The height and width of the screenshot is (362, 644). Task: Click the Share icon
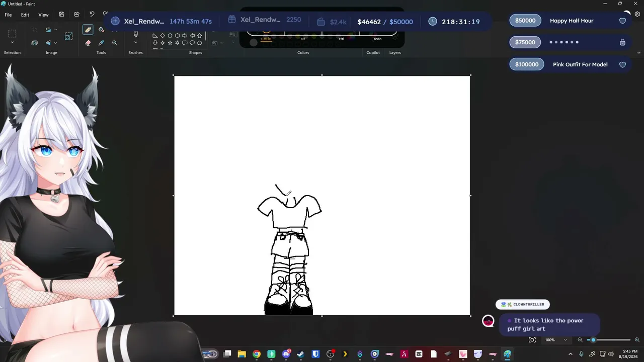click(x=76, y=15)
